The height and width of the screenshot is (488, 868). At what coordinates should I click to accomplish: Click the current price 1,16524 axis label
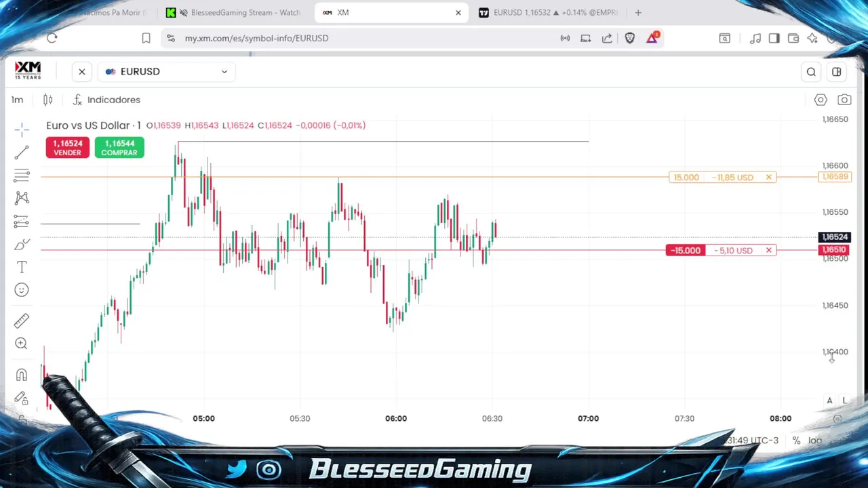[x=834, y=237]
